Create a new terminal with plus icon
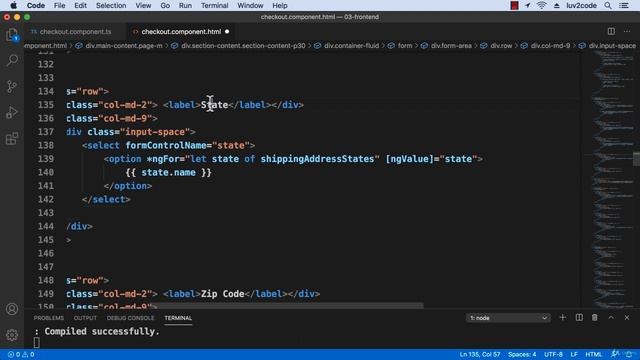Image resolution: width=640 pixels, height=360 pixels. click(562, 318)
